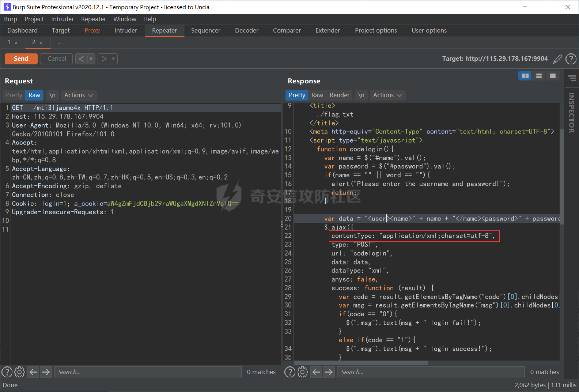Open the Request Actions dropdown
579x392 pixels.
click(x=79, y=95)
